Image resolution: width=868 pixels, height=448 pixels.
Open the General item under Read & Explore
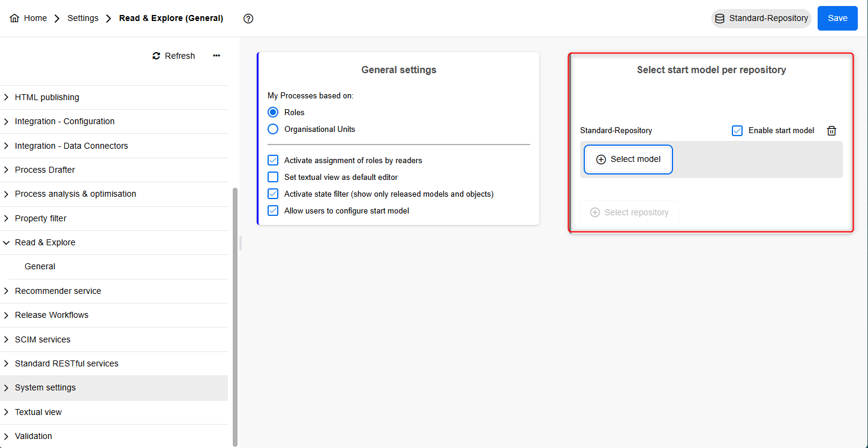pyautogui.click(x=40, y=266)
